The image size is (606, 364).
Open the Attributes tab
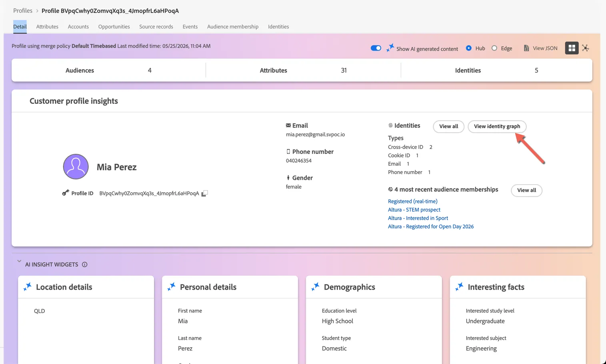47,27
